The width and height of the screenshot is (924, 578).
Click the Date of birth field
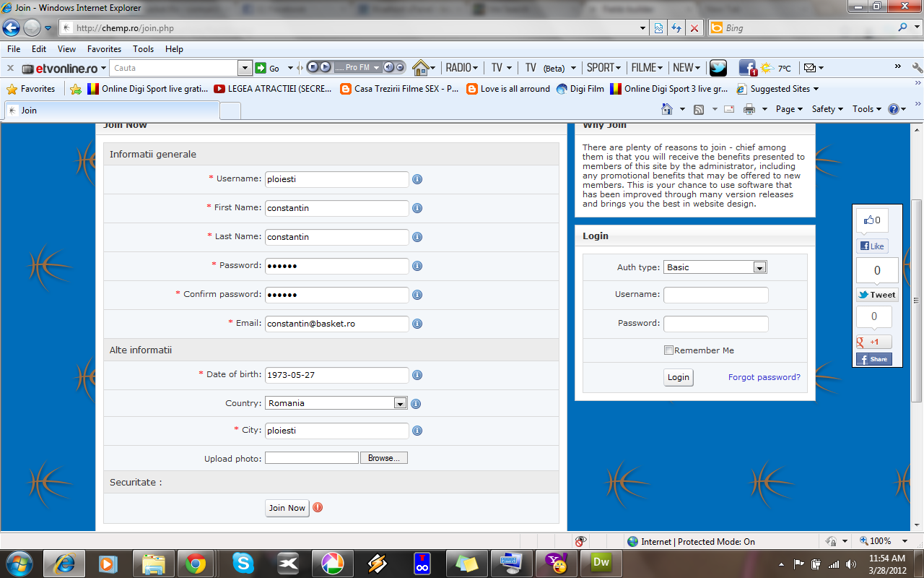click(x=337, y=375)
